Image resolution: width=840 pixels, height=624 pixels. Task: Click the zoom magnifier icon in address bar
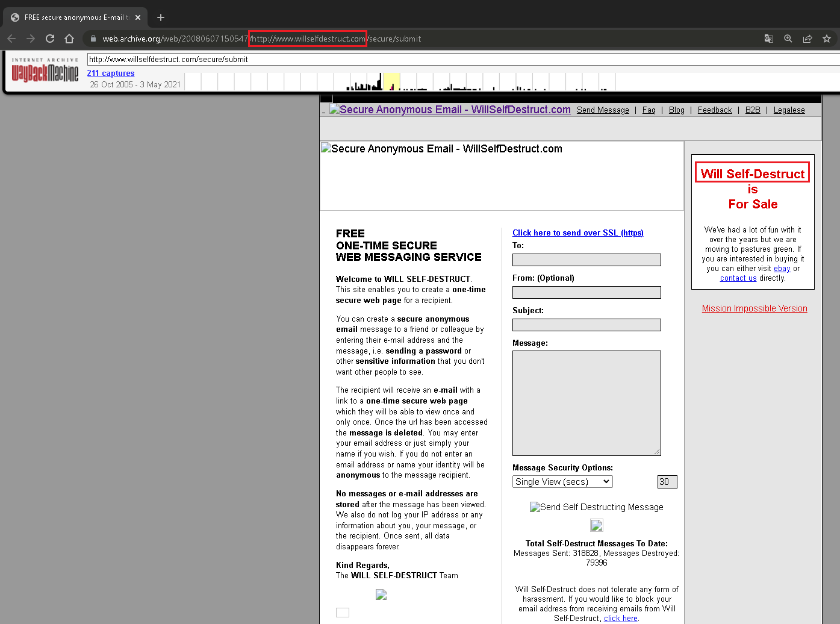click(788, 39)
